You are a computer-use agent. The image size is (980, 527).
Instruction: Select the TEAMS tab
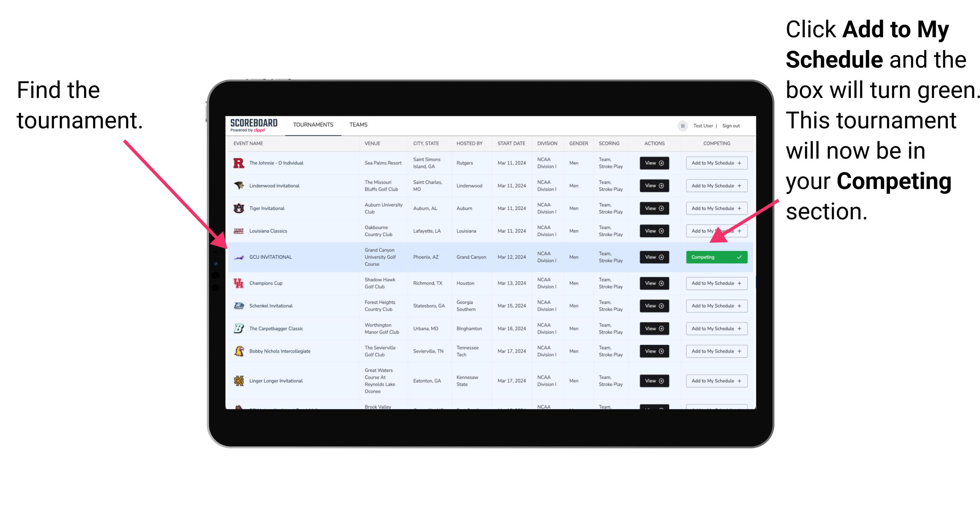pyautogui.click(x=360, y=124)
